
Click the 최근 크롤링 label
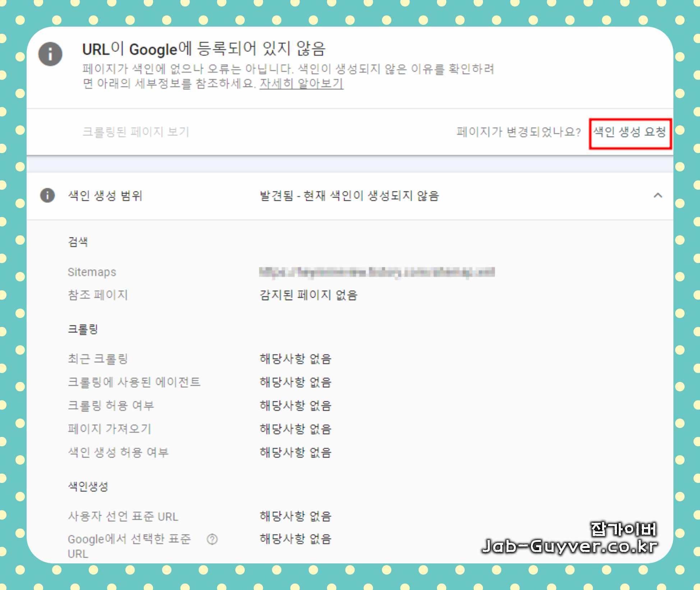click(98, 359)
